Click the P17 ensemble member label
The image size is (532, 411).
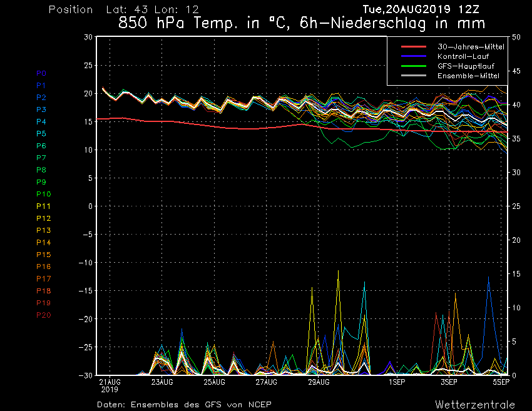43,278
